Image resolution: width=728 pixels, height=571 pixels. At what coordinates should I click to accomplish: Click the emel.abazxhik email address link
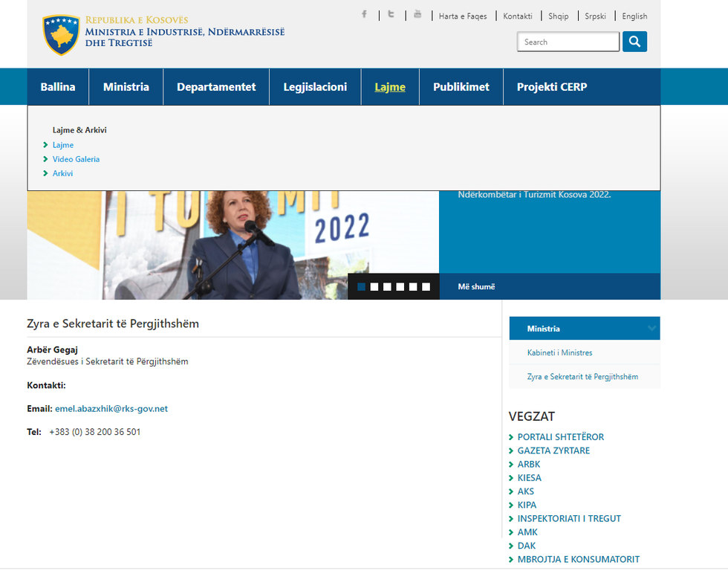[x=111, y=409]
